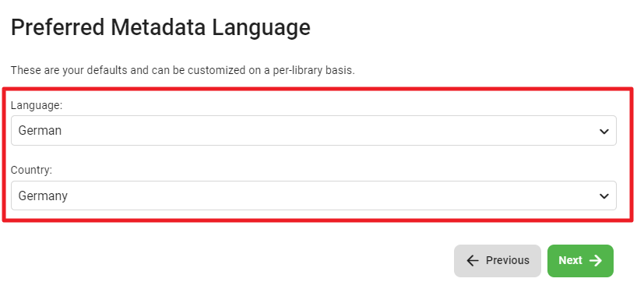Return to the Previous setup step
This screenshot has width=644, height=296.
[498, 261]
